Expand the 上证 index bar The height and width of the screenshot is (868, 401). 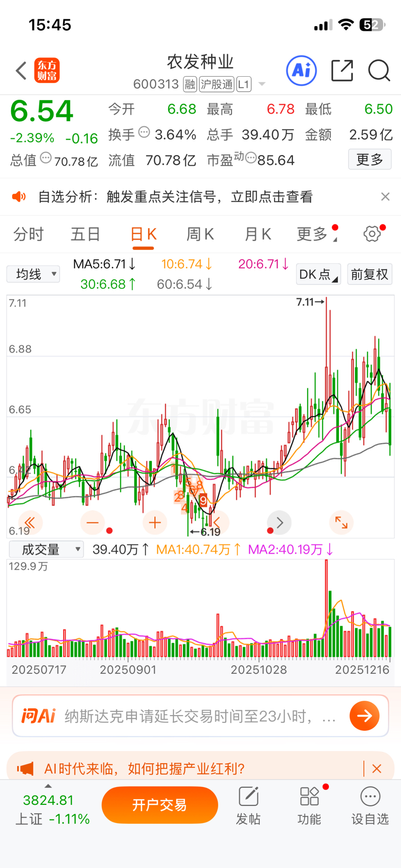tap(48, 786)
